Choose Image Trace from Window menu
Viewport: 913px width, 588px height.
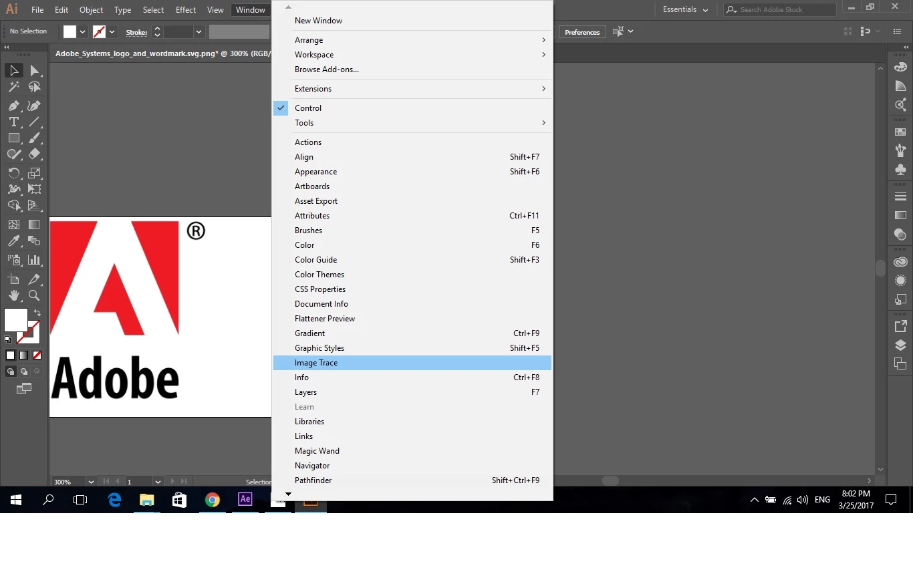[412, 363]
